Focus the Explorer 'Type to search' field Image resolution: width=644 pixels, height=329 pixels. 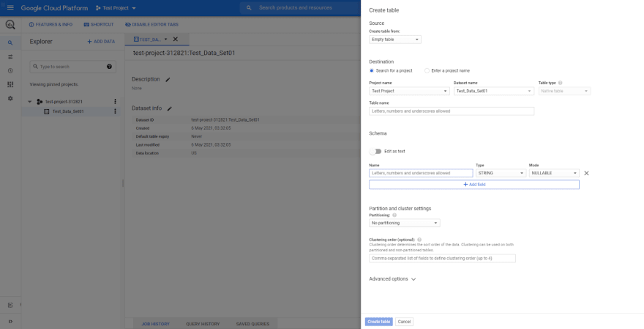[72, 67]
